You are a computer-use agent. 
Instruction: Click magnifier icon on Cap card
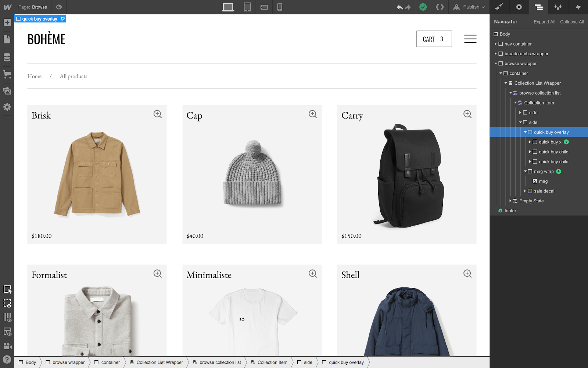313,114
